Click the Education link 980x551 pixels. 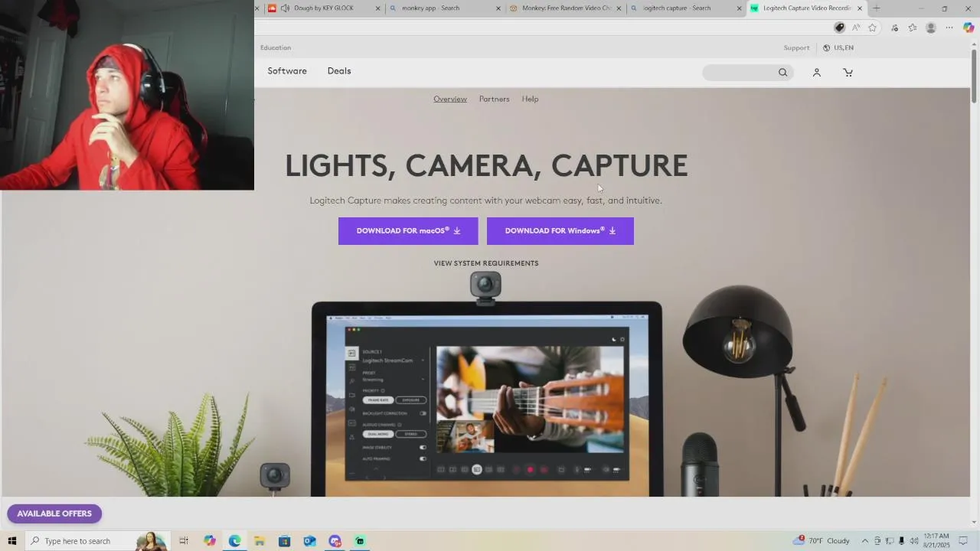(276, 47)
